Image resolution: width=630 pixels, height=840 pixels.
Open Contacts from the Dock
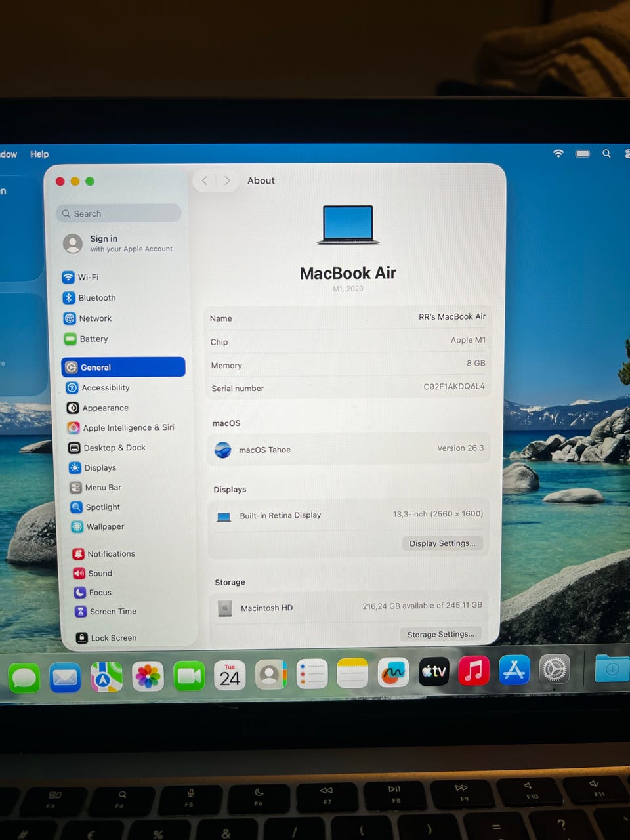(270, 675)
